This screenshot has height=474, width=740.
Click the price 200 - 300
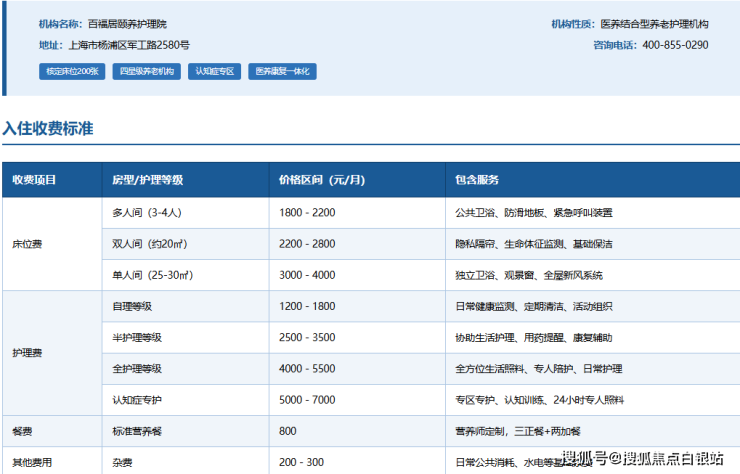[301, 462]
